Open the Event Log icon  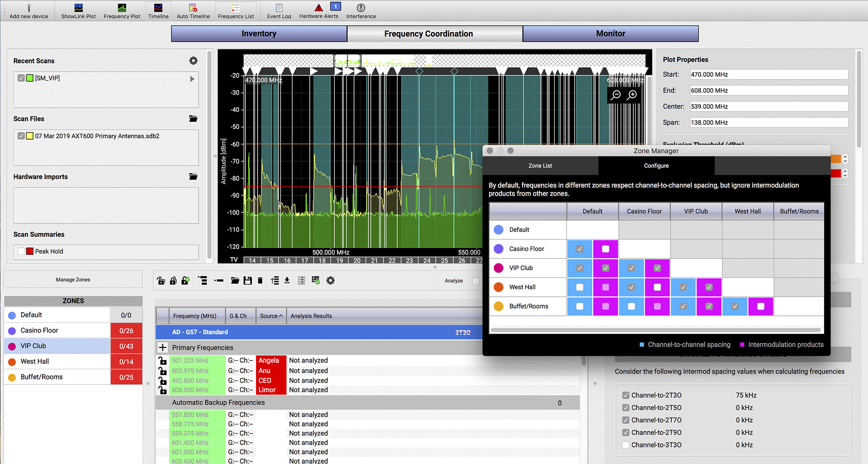[279, 8]
